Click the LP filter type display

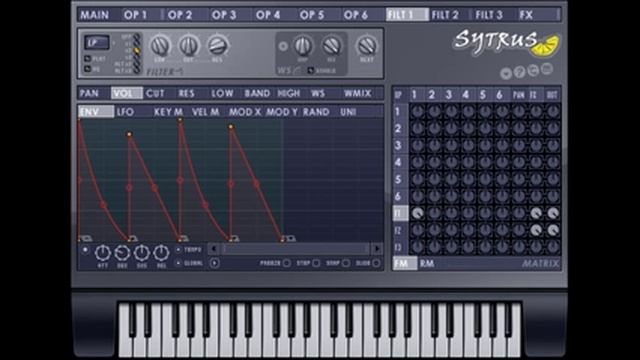pyautogui.click(x=97, y=42)
